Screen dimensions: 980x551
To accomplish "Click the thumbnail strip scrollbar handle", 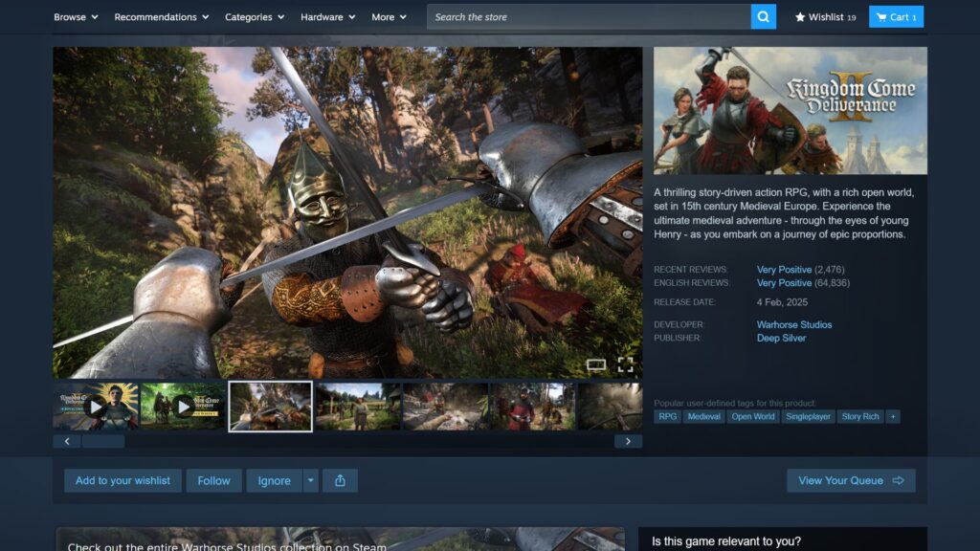I will [x=103, y=442].
